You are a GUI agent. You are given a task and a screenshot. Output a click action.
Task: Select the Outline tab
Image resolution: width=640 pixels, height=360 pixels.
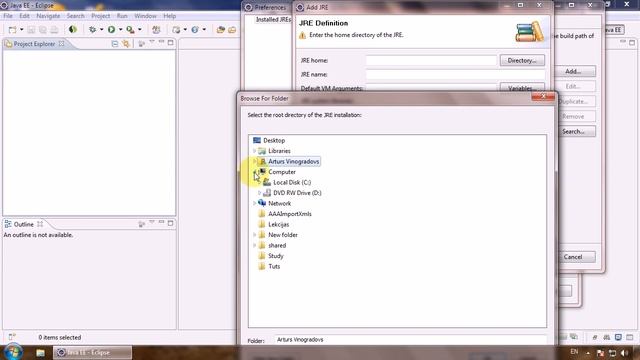click(24, 224)
